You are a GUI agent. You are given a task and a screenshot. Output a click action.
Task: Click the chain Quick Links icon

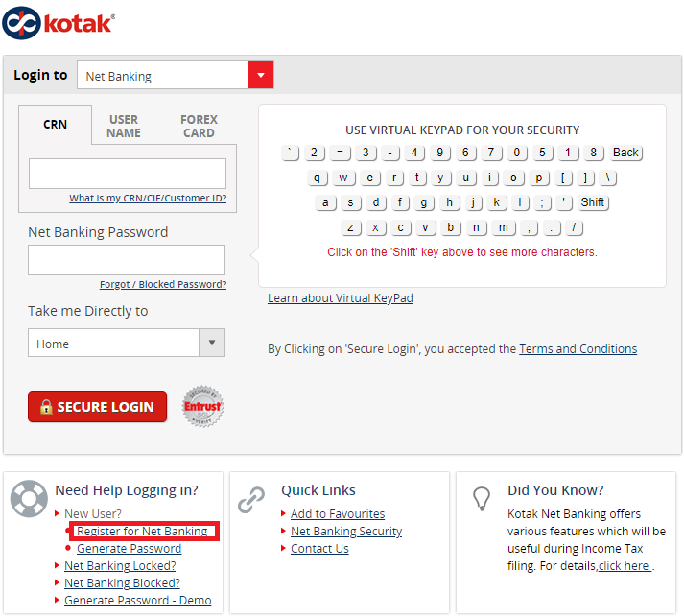(x=251, y=500)
